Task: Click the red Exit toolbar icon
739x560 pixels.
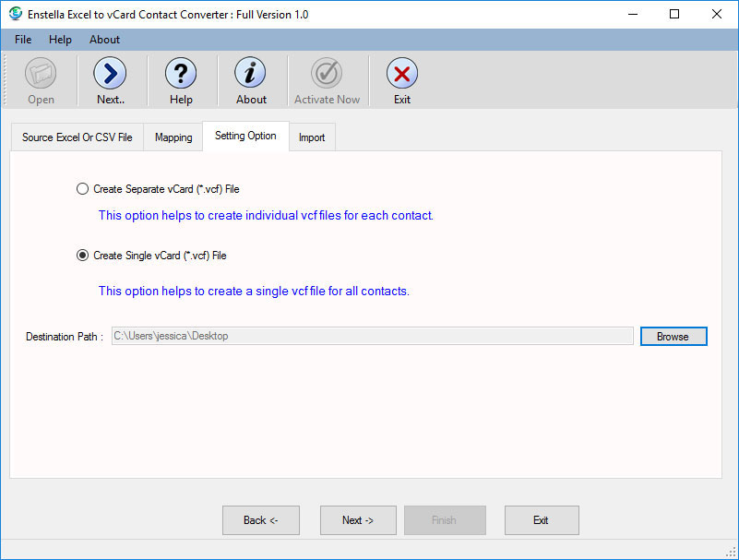Action: tap(401, 74)
